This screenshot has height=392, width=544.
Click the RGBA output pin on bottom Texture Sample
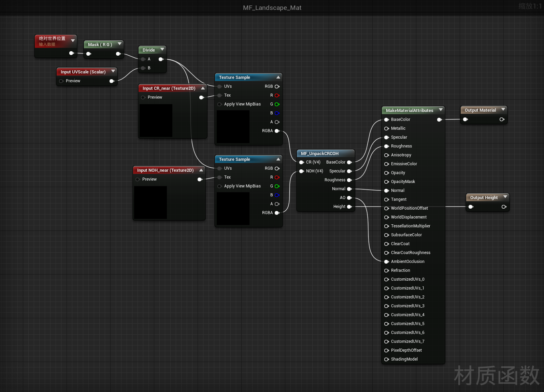pyautogui.click(x=277, y=213)
